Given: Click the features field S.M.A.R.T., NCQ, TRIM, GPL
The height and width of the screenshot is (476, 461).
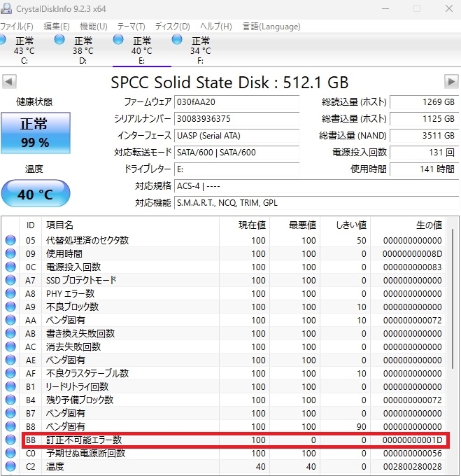Looking at the screenshot, I should [317, 203].
